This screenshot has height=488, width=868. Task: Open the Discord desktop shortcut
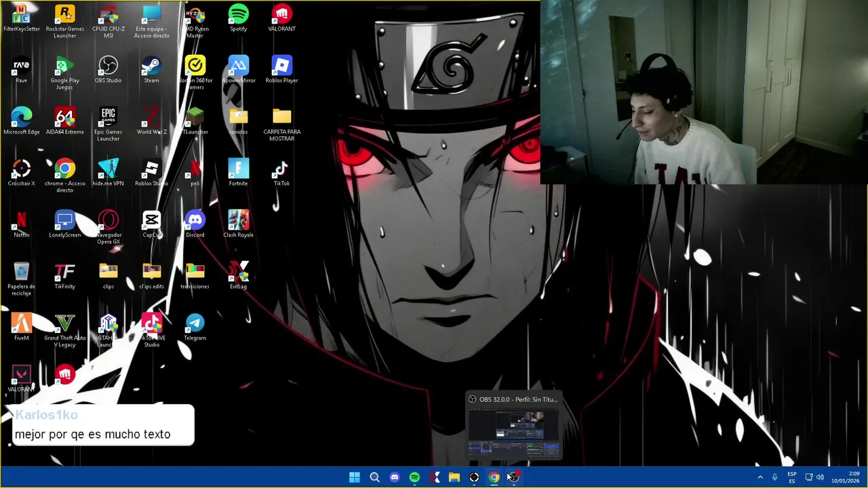[x=195, y=224]
